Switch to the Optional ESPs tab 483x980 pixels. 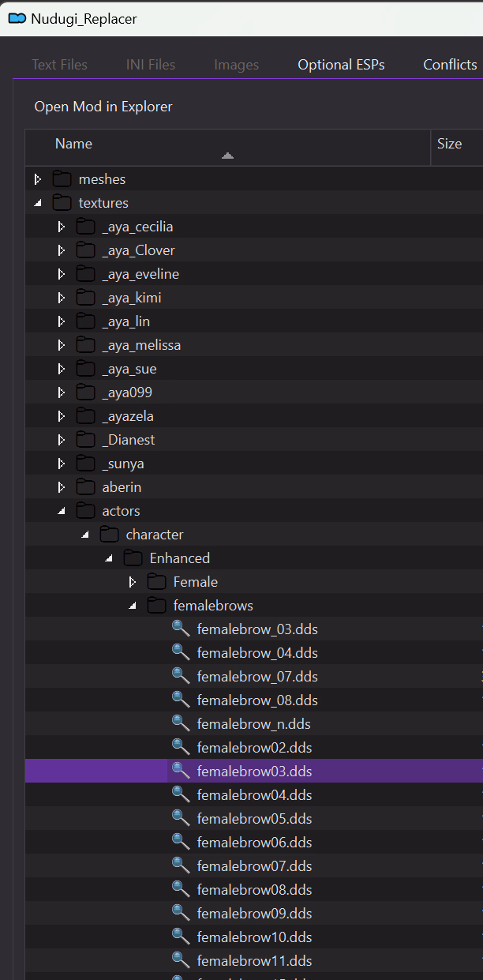pyautogui.click(x=341, y=65)
